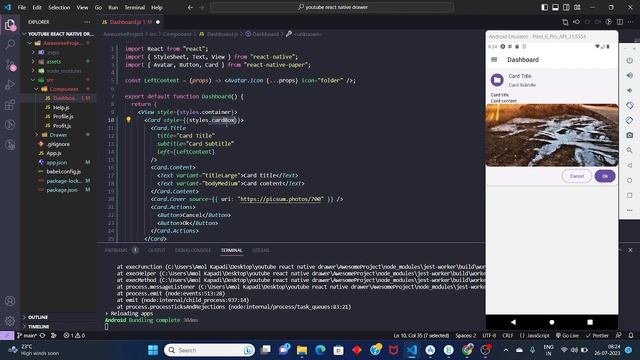Click emulator zoom magnifier button
Image resolution: width=640 pixels, height=360 pixels.
pyautogui.click(x=629, y=150)
